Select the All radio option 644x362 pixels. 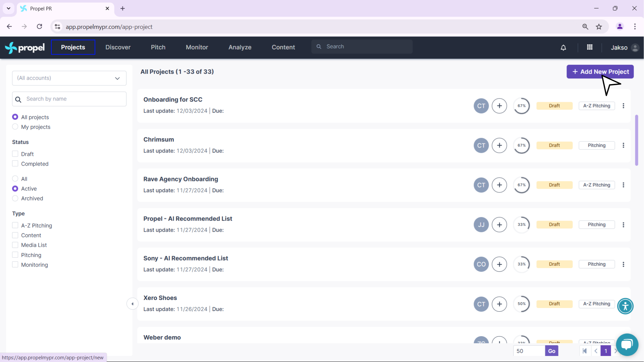tap(15, 179)
